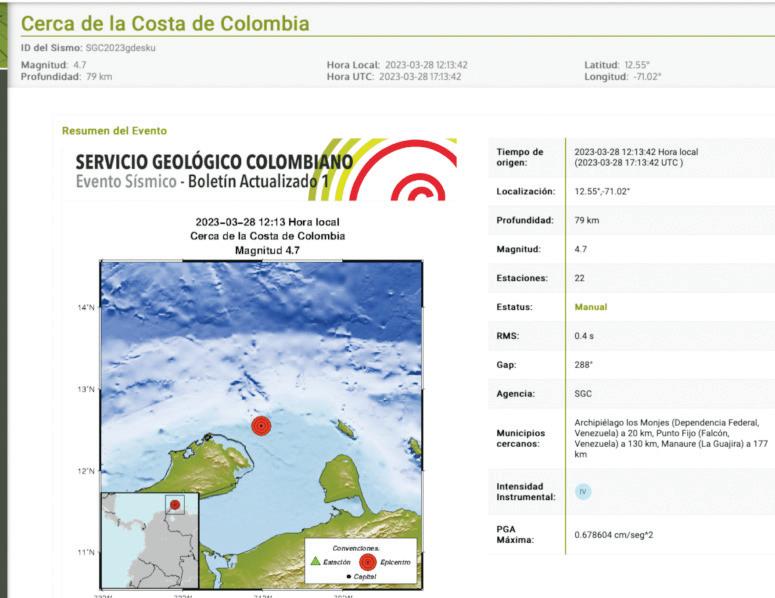Screen dimensions: 775x598
Task: Click the Agencia value SGC
Action: coord(583,394)
